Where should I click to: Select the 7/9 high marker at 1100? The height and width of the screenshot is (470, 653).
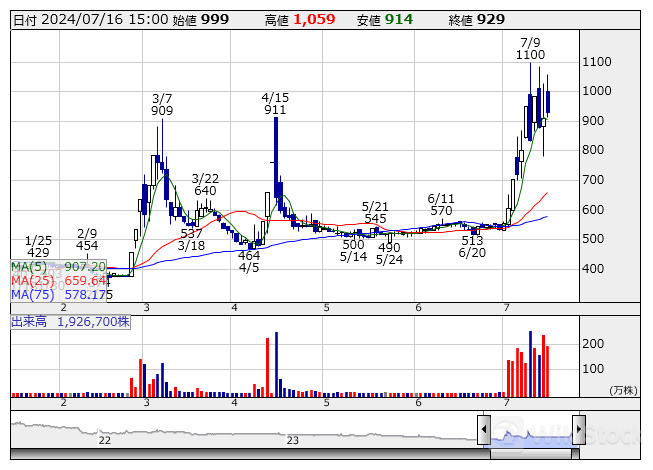coord(531,49)
